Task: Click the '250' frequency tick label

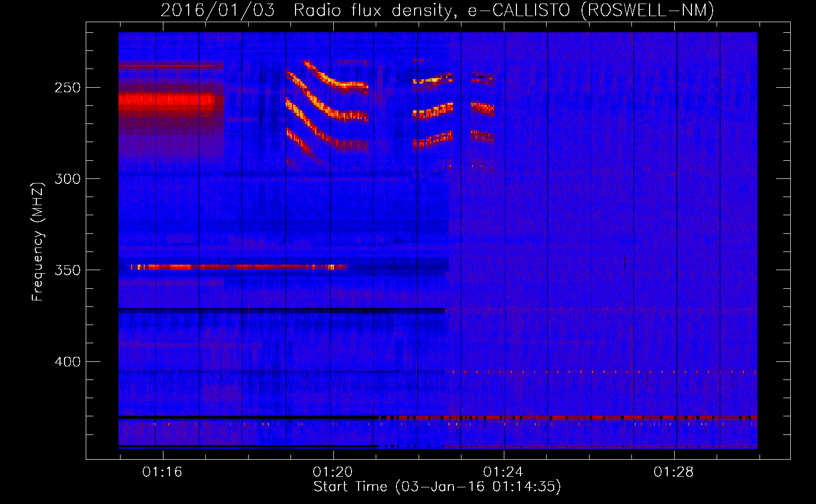Action: point(68,88)
